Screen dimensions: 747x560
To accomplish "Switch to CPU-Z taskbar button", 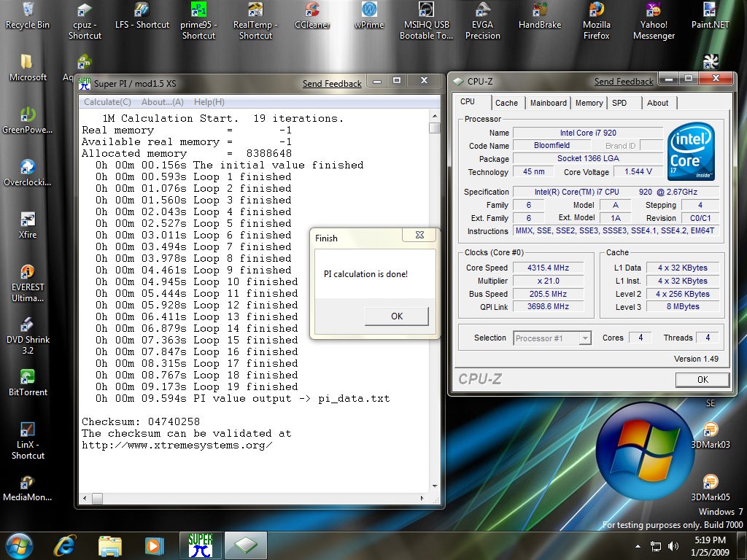I will tap(245, 545).
